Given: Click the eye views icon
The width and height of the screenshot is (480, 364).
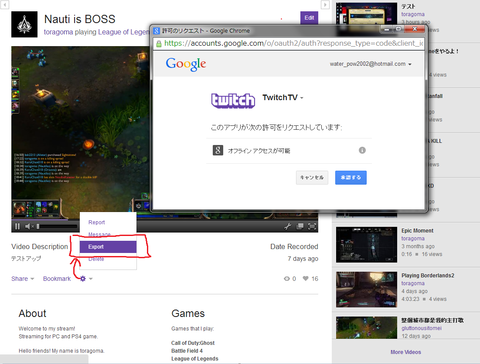Looking at the screenshot, I should pyautogui.click(x=287, y=279).
